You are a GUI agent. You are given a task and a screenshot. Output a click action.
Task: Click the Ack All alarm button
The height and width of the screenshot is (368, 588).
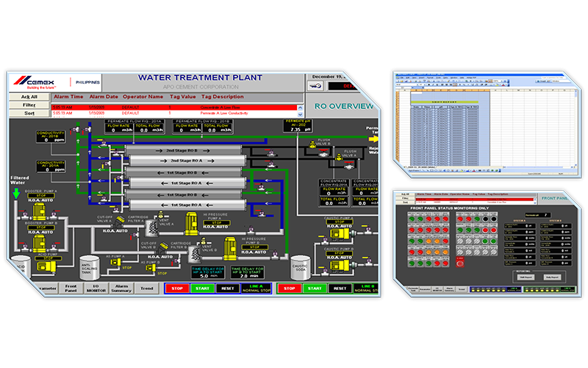(29, 96)
